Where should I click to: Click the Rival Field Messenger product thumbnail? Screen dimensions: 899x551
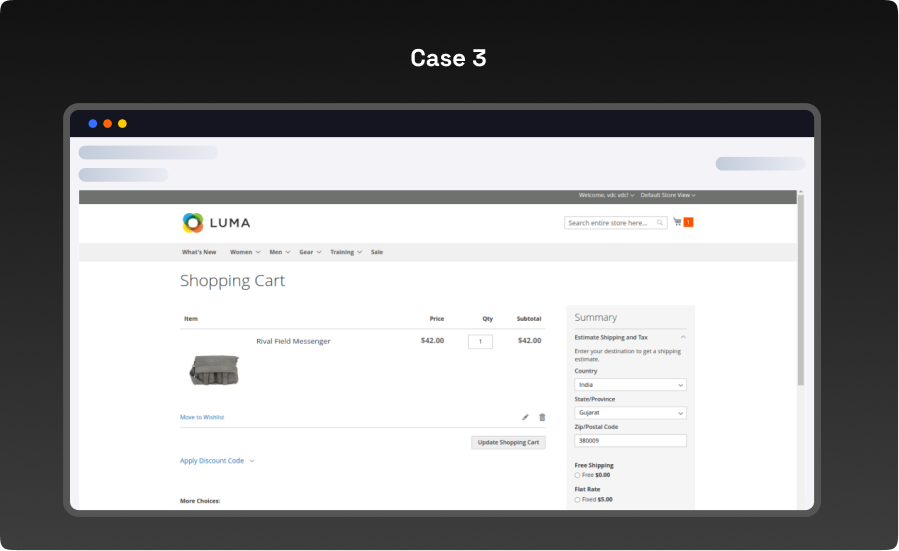click(214, 369)
